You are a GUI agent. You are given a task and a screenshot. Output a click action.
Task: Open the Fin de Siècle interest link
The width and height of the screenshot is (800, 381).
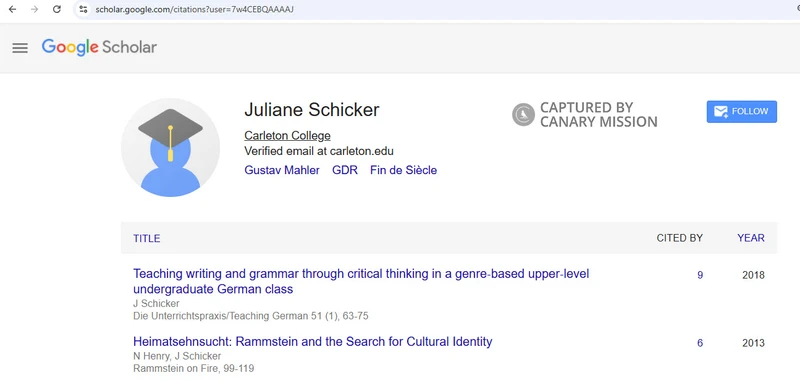tap(404, 170)
